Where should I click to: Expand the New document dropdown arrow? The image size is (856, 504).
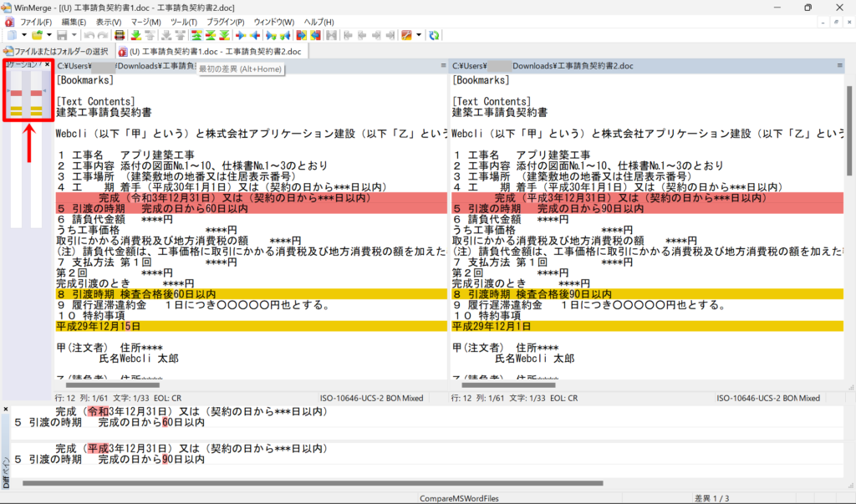click(x=22, y=35)
